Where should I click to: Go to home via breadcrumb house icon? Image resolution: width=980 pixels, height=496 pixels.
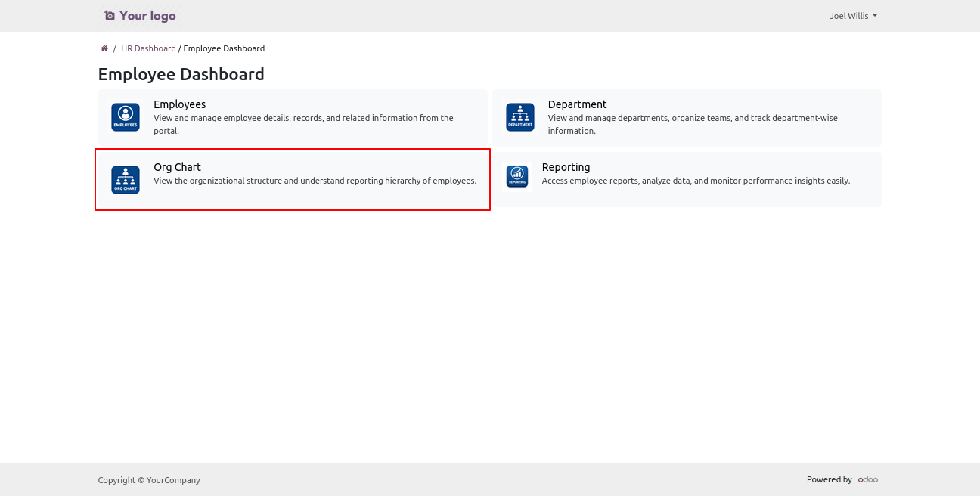click(104, 48)
